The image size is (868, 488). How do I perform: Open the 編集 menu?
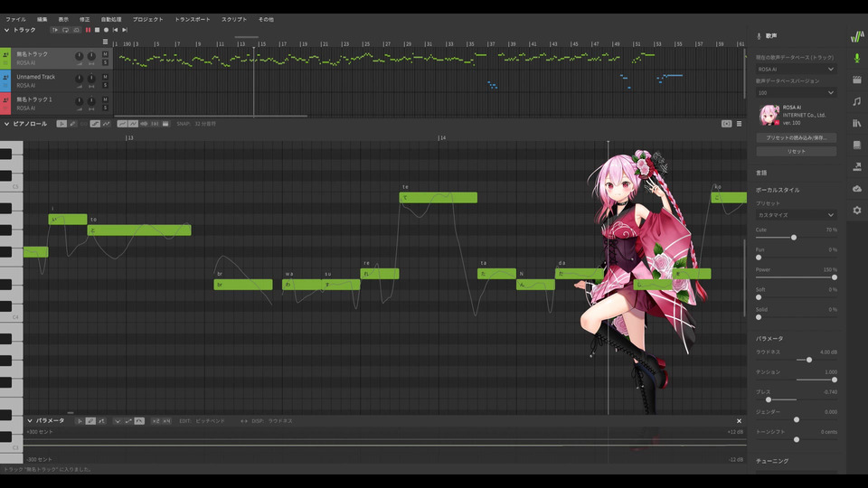coord(42,19)
